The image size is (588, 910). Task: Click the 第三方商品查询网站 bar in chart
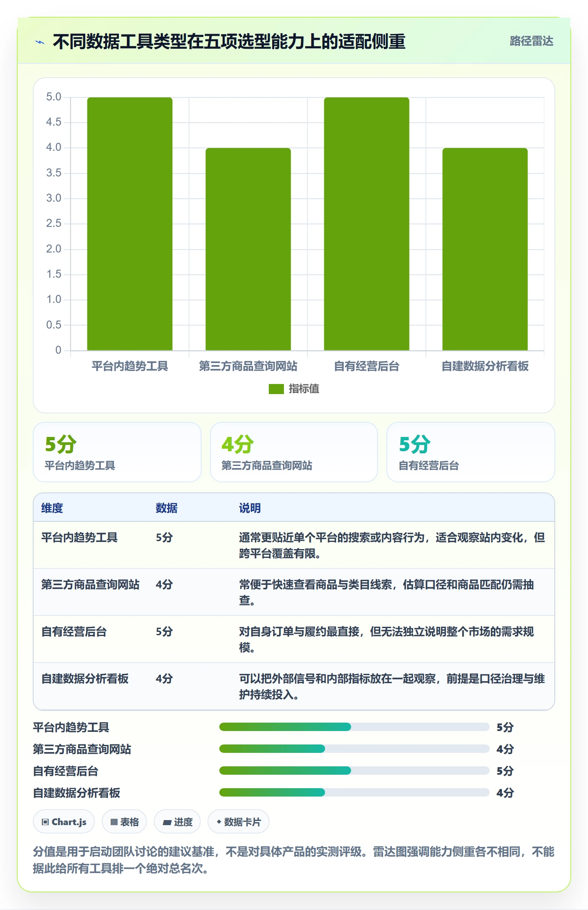click(248, 249)
